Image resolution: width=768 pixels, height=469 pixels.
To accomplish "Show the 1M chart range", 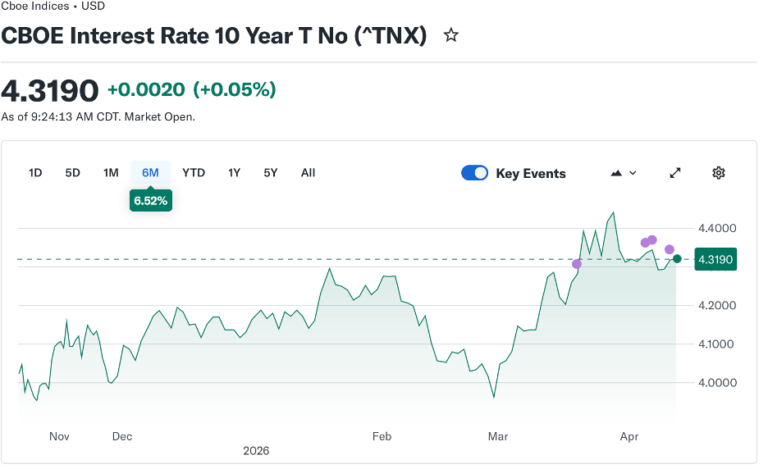I will tap(111, 173).
